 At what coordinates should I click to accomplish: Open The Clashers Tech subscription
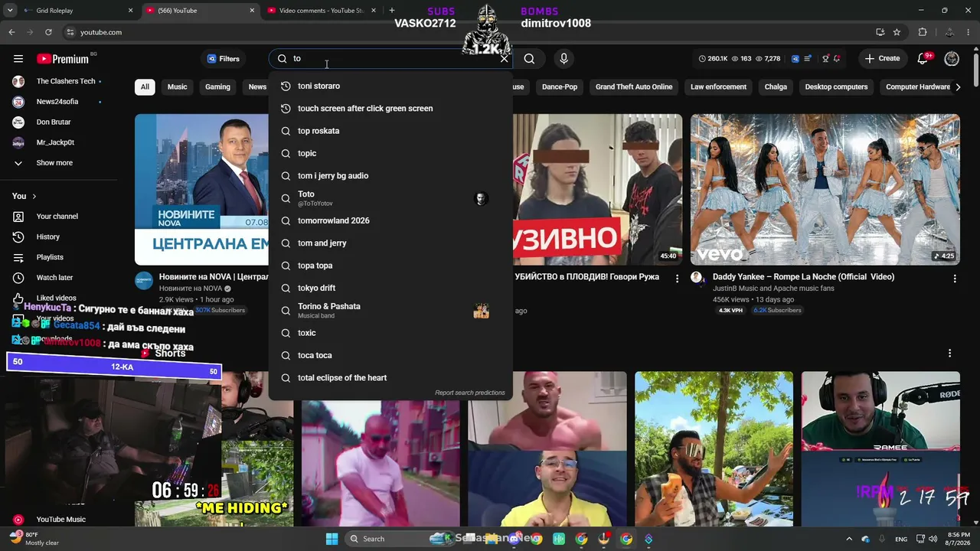pyautogui.click(x=58, y=81)
